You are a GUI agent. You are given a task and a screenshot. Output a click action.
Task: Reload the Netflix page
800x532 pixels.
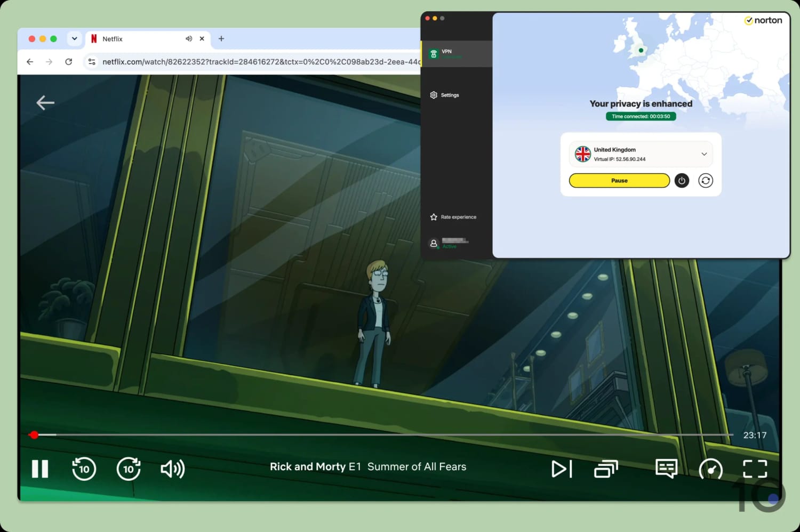[x=69, y=62]
